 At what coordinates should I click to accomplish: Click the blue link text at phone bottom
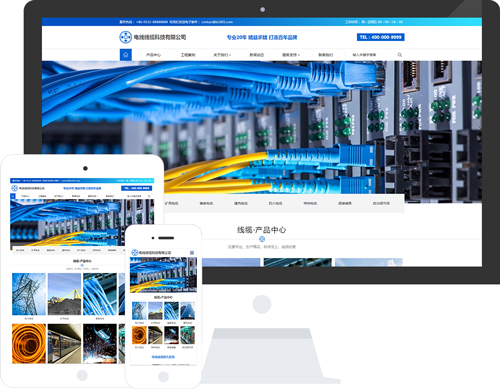(163, 357)
